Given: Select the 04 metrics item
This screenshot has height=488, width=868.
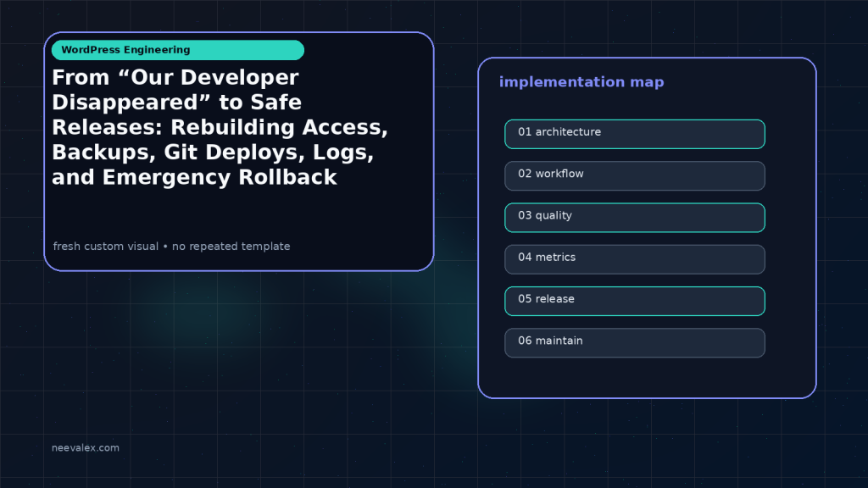Looking at the screenshot, I should 634,259.
